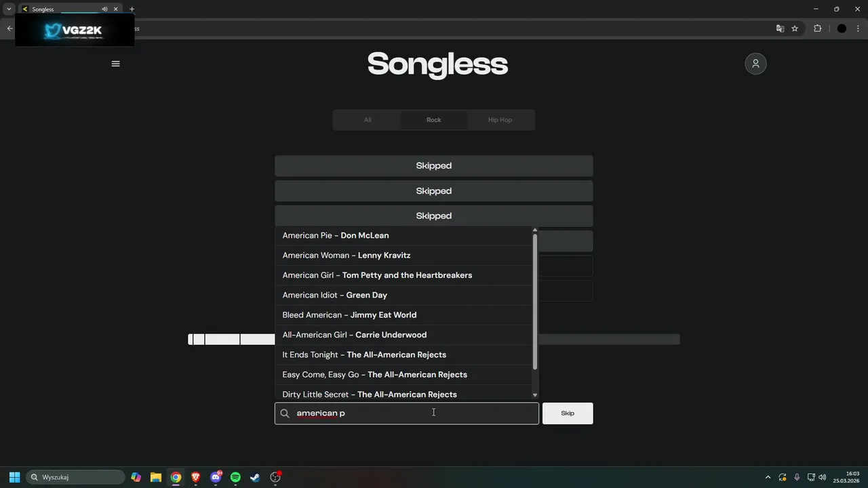Screen dimensions: 868x488
Task: Mute the Songless tab audio icon
Action: point(104,9)
